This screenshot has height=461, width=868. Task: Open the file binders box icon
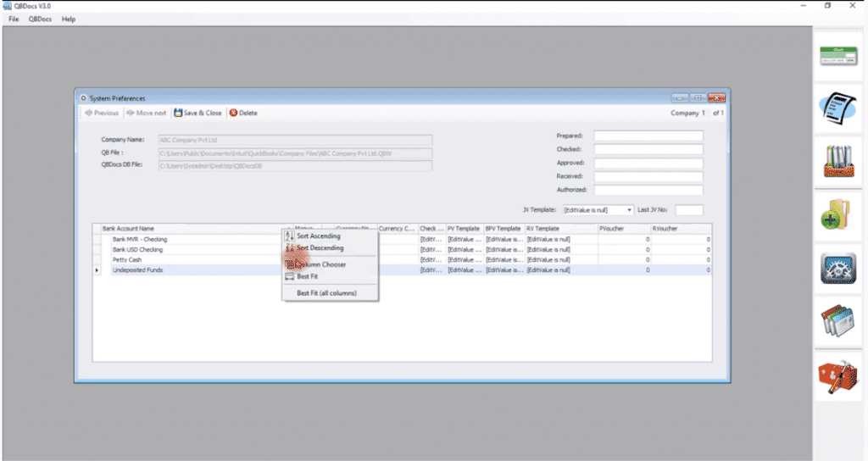pos(838,161)
